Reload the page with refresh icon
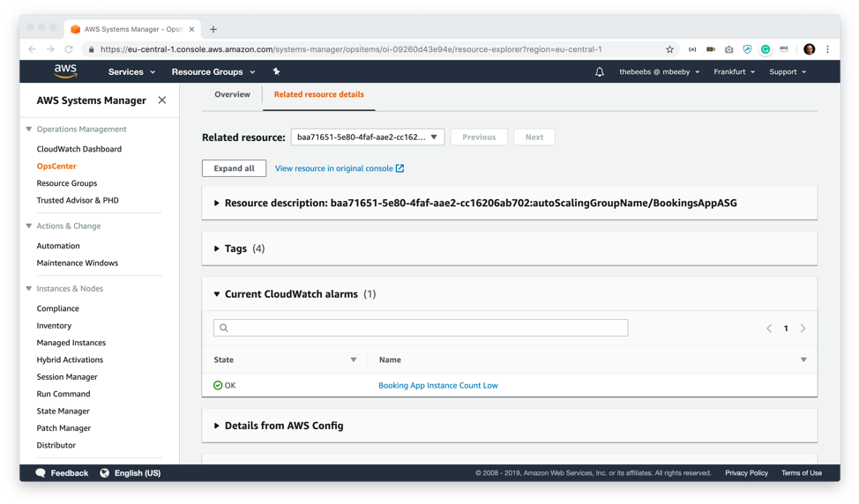 pos(69,49)
